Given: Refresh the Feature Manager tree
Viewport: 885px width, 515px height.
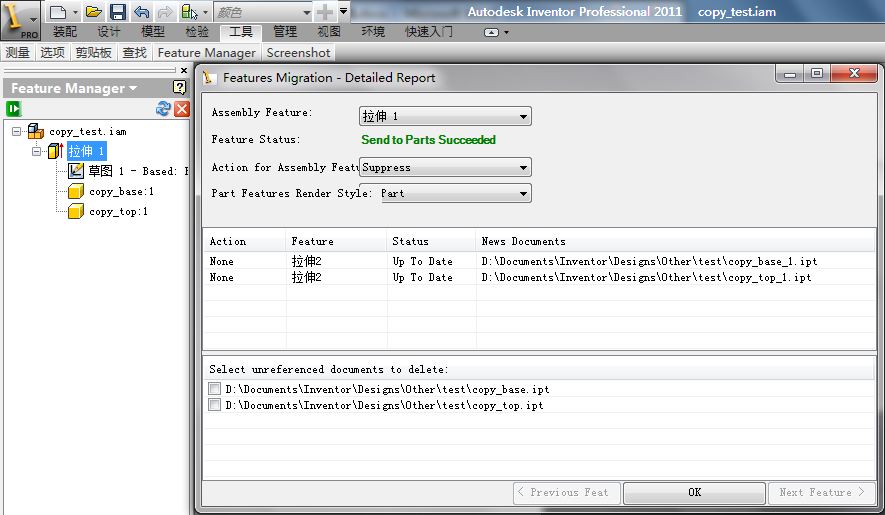Looking at the screenshot, I should 163,108.
